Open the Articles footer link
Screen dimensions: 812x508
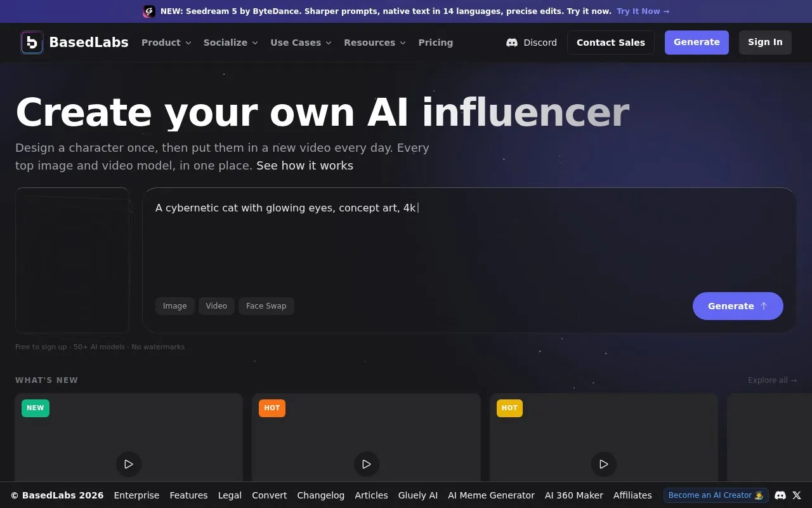point(371,495)
